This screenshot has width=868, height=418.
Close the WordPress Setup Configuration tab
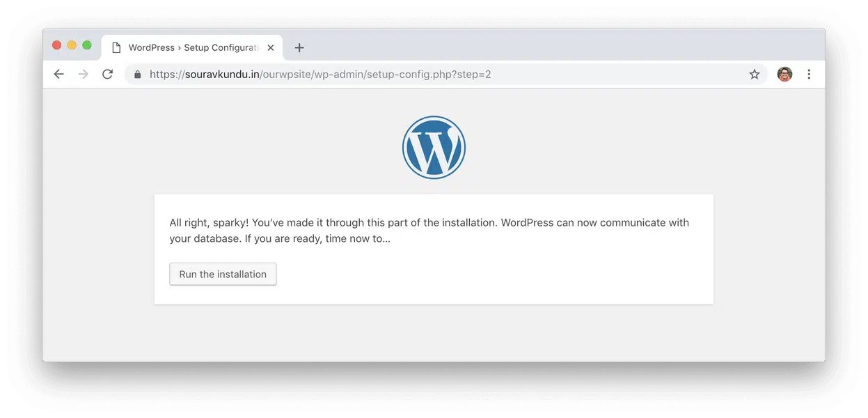tap(271, 47)
